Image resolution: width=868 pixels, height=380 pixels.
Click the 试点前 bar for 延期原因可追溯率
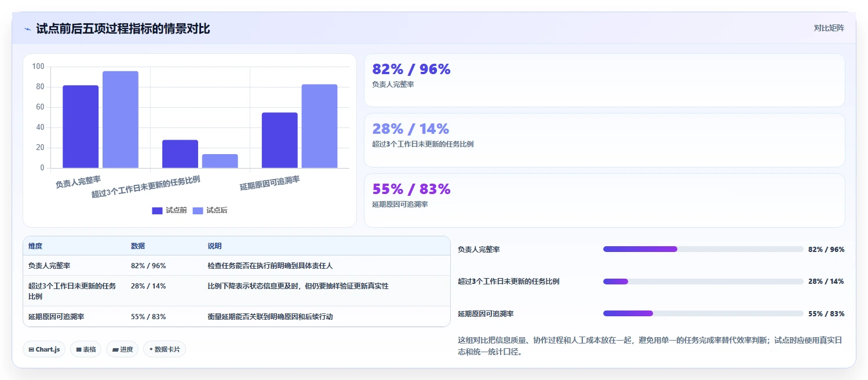click(x=280, y=140)
